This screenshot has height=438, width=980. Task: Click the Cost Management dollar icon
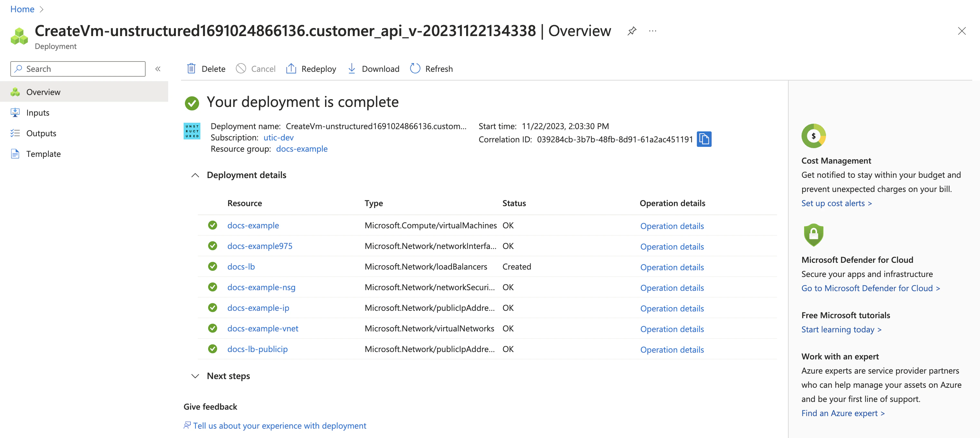813,136
